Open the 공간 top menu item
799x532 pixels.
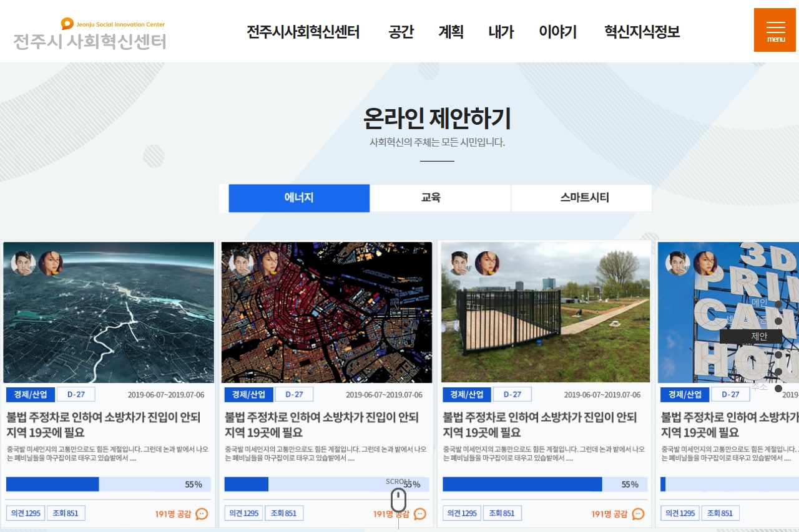(401, 32)
